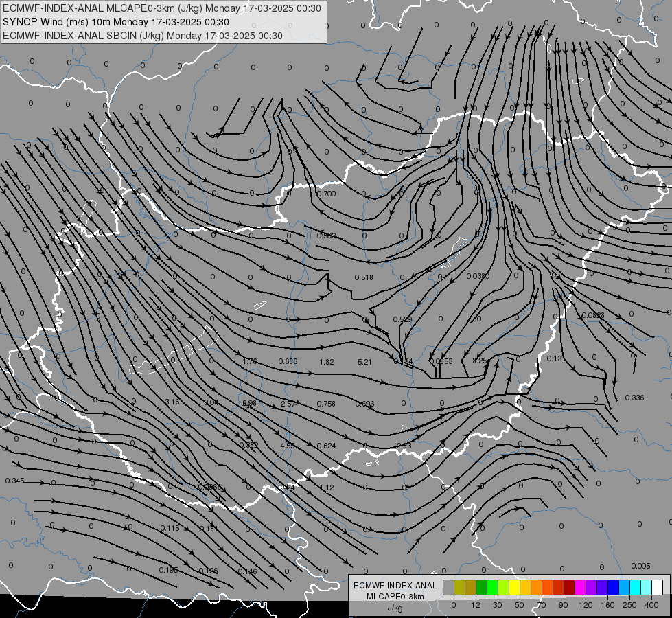Click the ECMWF-INDEX-ANAL MLCAPE0-3km header line
The image size is (672, 618).
(x=162, y=8)
